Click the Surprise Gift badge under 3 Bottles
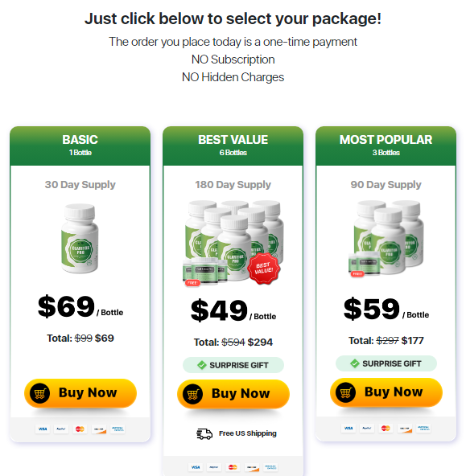 point(386,363)
